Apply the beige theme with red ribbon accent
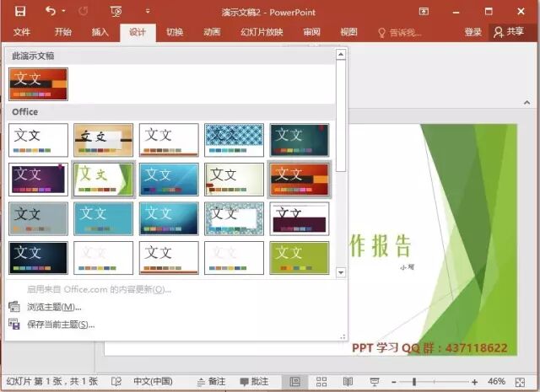The height and width of the screenshot is (392, 540). click(235, 180)
